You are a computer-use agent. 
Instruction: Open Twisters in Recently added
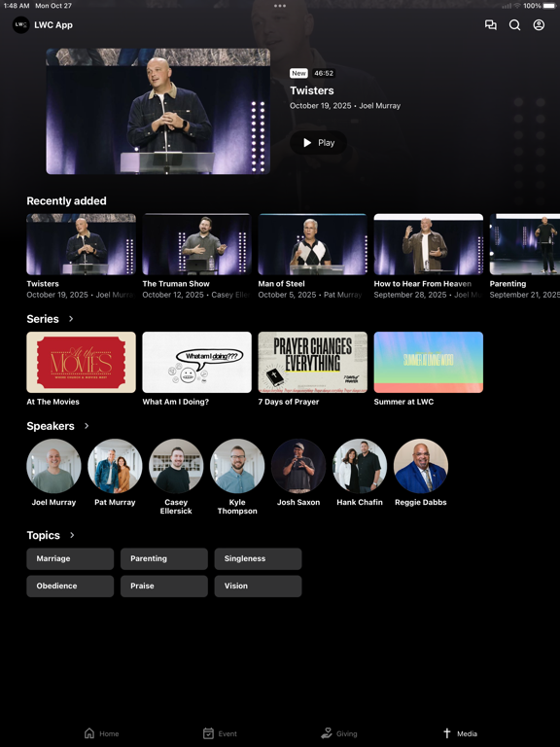click(x=81, y=244)
